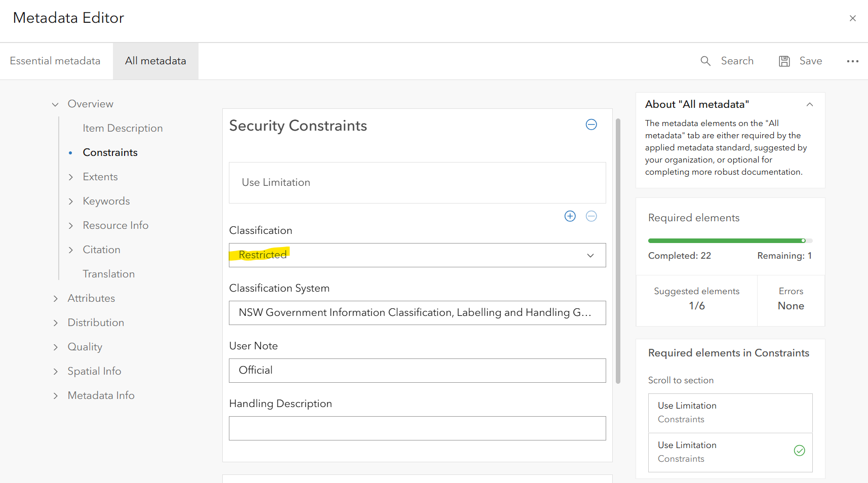The image size is (868, 483).
Task: Click the Search magnifier icon
Action: click(x=705, y=61)
